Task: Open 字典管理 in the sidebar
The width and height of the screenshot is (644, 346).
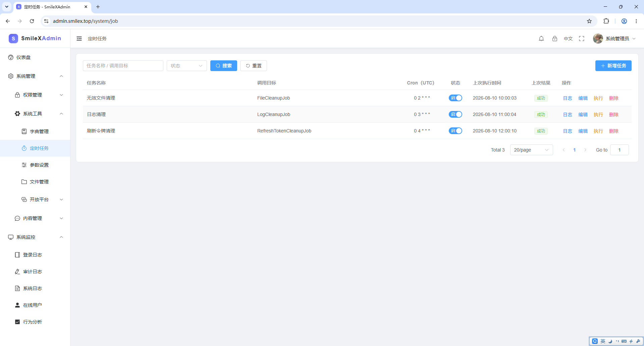Action: click(x=35, y=131)
